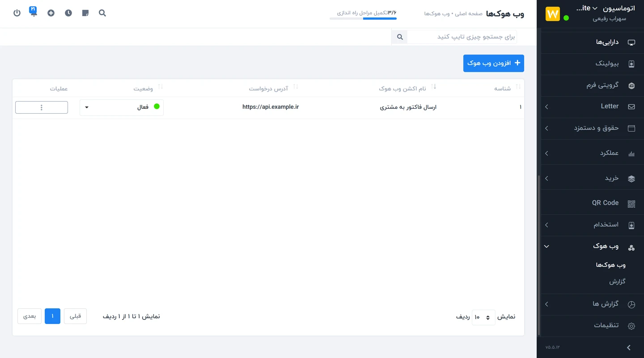Open the فعال status dropdown
Screen dimensions: 644x358
click(122, 107)
